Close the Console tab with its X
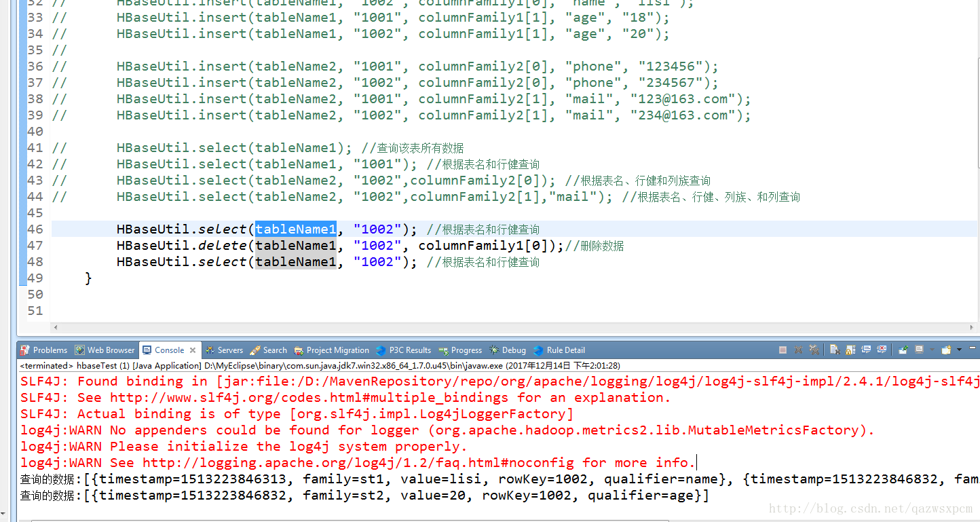Screen dimensions: 980x522 tap(193, 350)
